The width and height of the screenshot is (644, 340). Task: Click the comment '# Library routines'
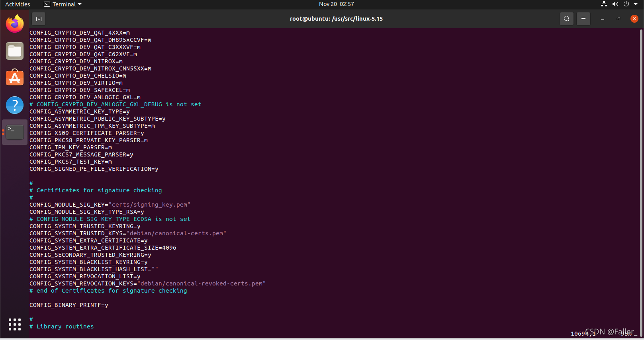point(62,326)
